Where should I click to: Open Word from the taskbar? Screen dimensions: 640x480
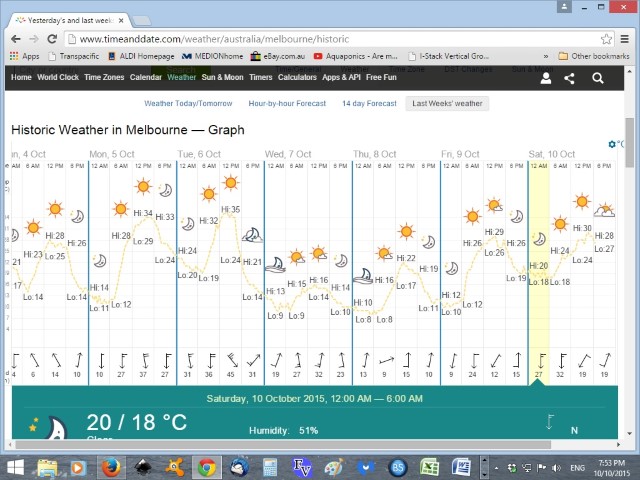tap(461, 467)
